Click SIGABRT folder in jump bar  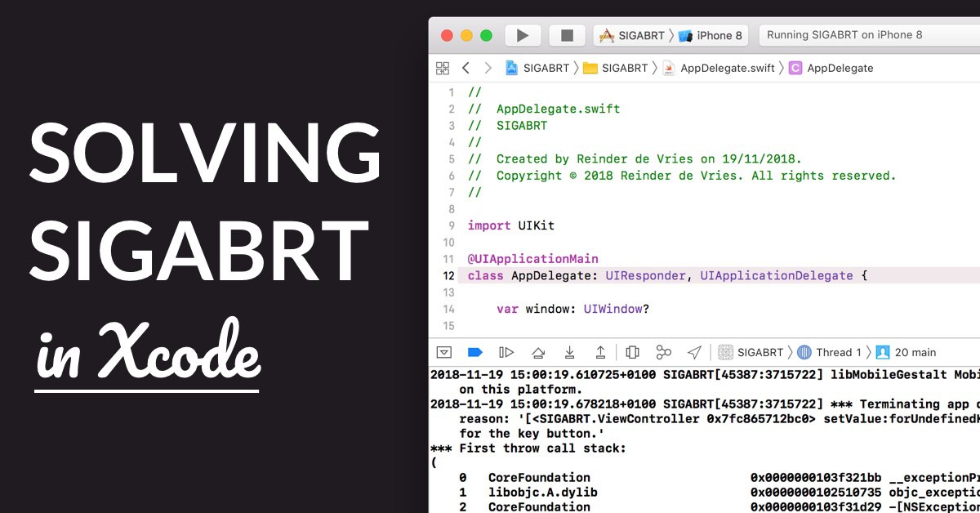pyautogui.click(x=615, y=68)
